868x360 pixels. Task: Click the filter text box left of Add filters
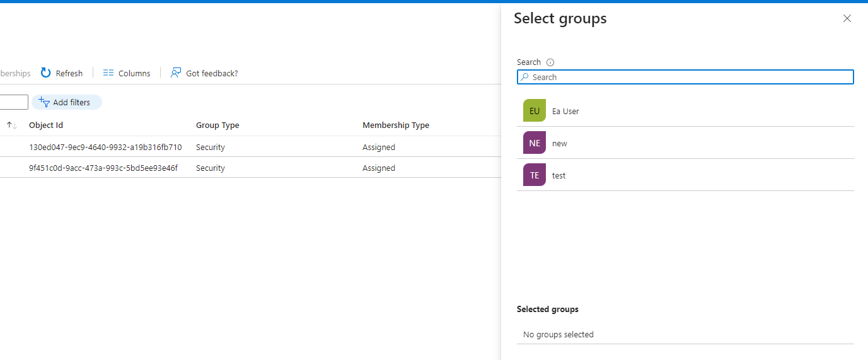[x=14, y=102]
